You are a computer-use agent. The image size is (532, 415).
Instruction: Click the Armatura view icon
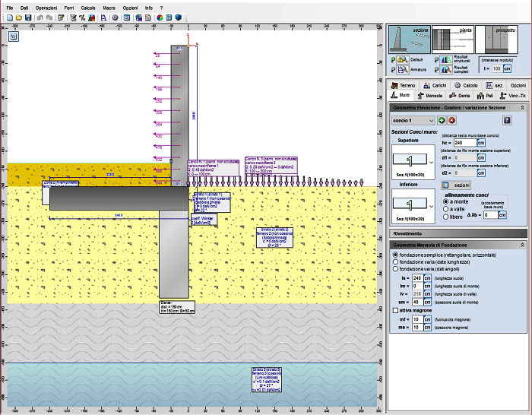click(404, 68)
